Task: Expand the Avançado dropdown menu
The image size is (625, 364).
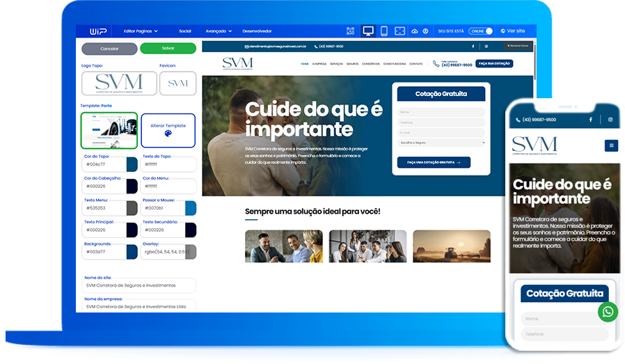Action: point(219,31)
